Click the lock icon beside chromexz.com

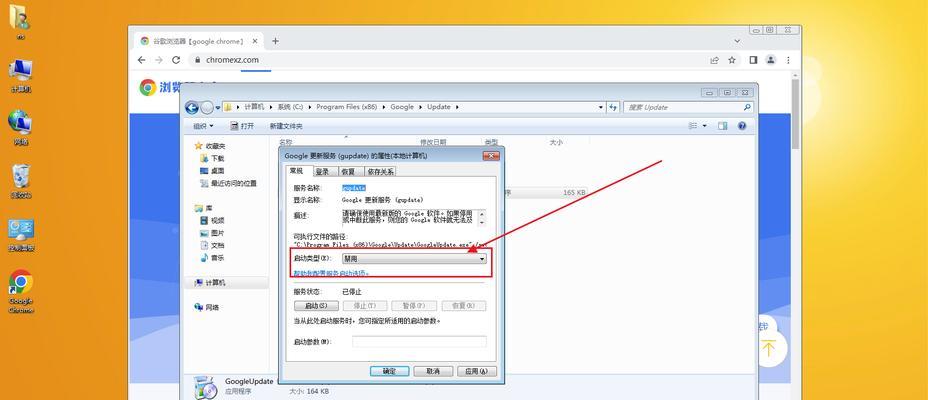click(197, 60)
